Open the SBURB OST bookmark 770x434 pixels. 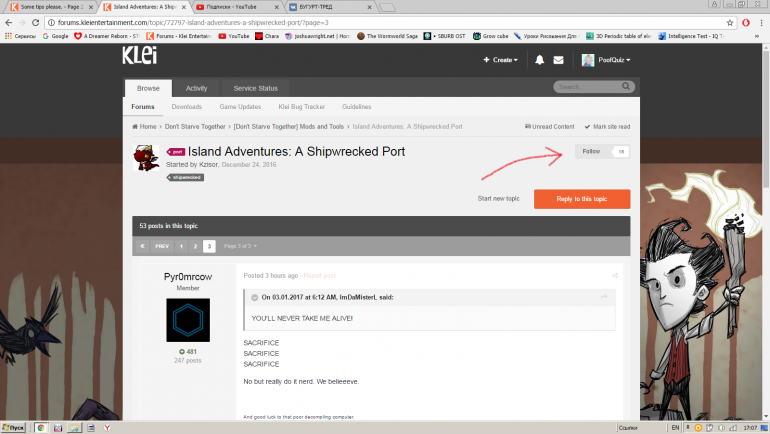[x=445, y=36]
